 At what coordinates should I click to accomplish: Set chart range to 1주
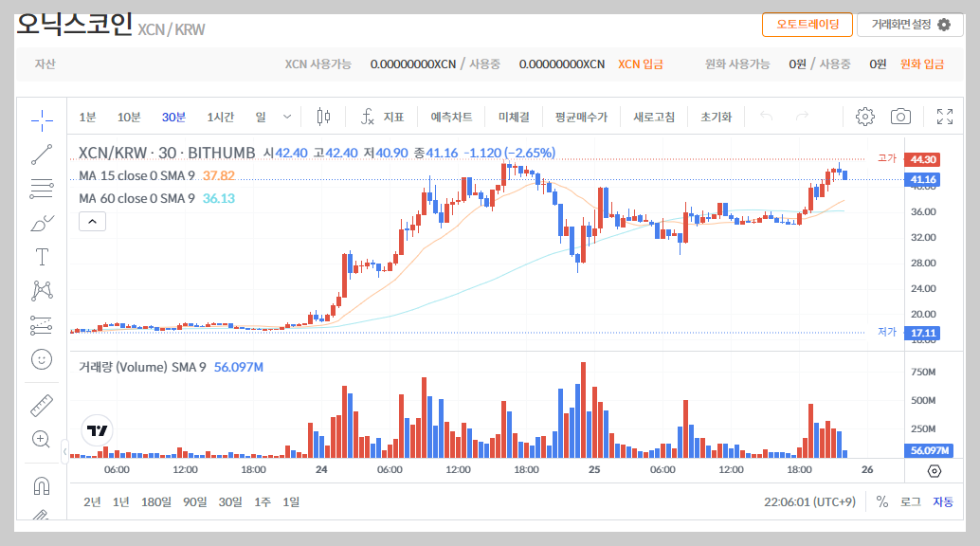[263, 501]
